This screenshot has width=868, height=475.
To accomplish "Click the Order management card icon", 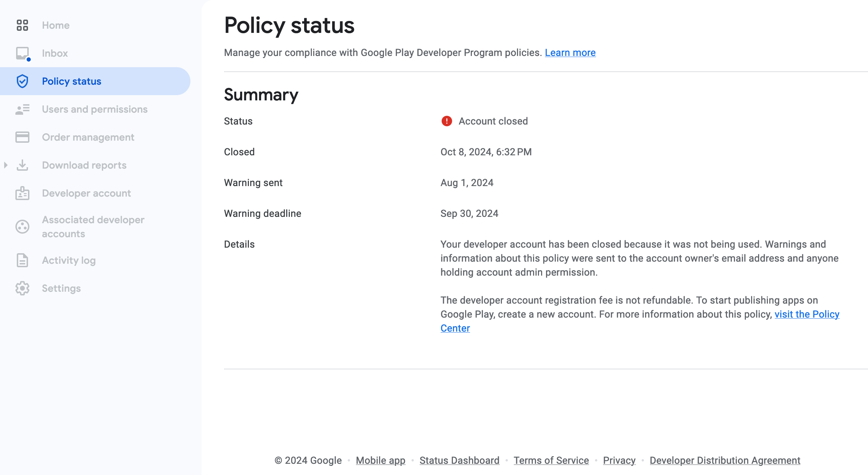I will coord(22,137).
